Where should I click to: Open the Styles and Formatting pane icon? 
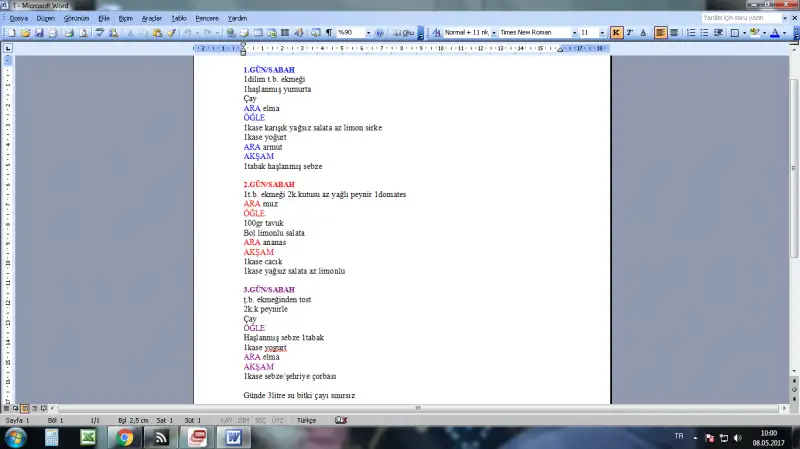pos(436,33)
